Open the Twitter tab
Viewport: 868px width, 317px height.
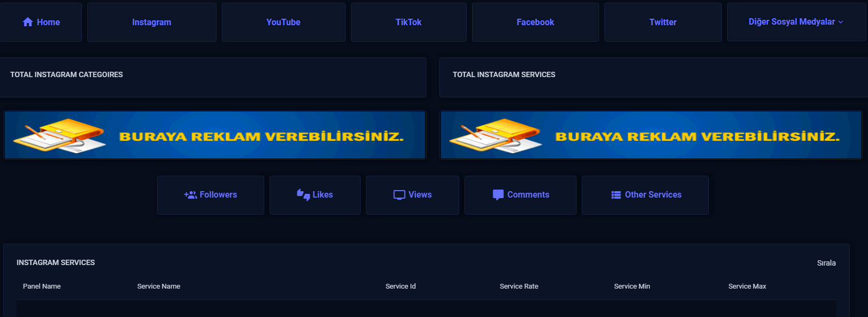click(663, 22)
